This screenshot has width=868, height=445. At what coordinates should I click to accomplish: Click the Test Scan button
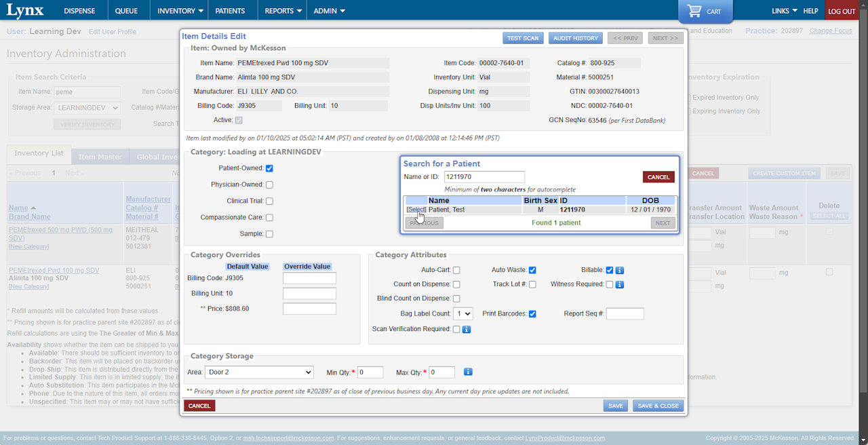(x=523, y=38)
